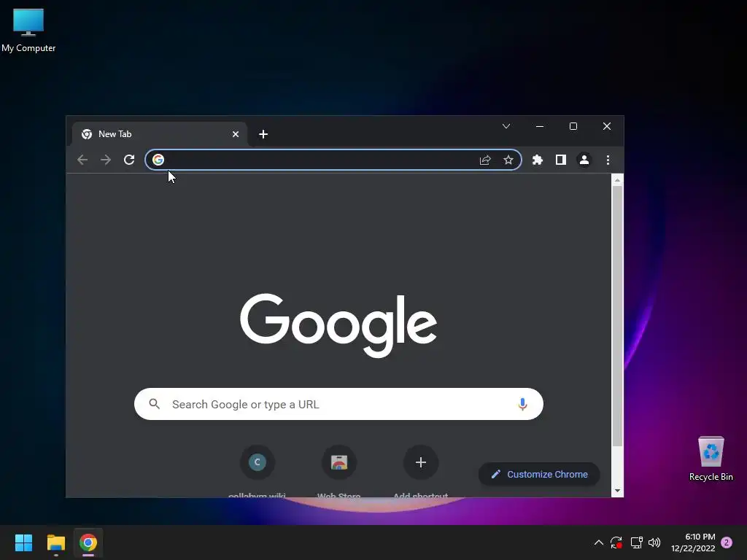
Task: Focus the Chrome address bar
Action: pyautogui.click(x=333, y=160)
